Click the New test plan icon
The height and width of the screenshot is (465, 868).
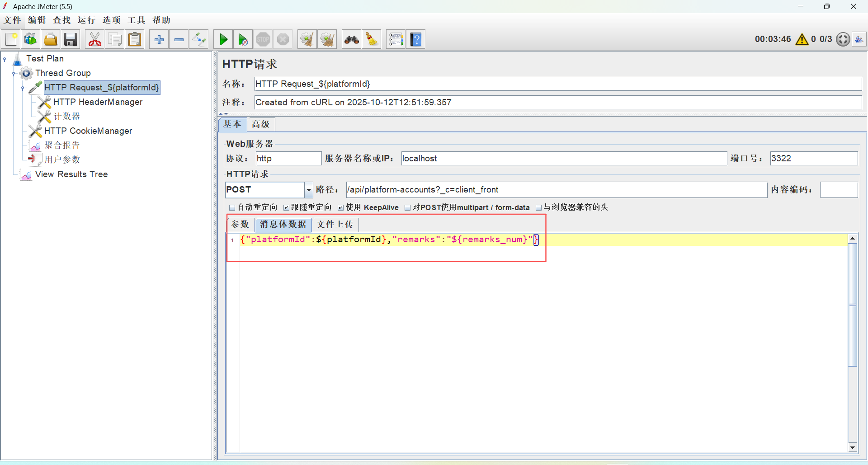coord(11,39)
